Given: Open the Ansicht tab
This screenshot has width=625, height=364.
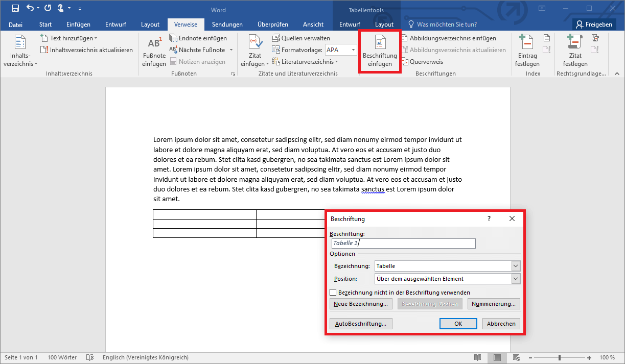Looking at the screenshot, I should tap(313, 25).
